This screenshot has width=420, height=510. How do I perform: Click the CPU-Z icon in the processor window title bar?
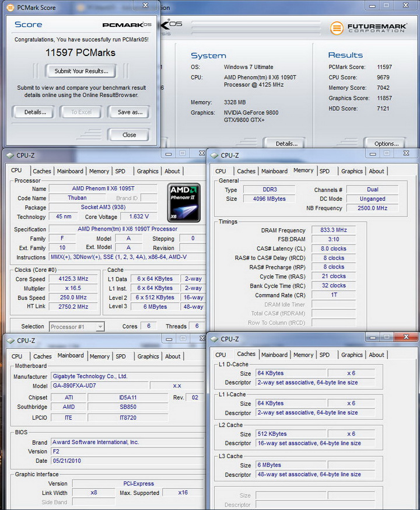click(10, 155)
